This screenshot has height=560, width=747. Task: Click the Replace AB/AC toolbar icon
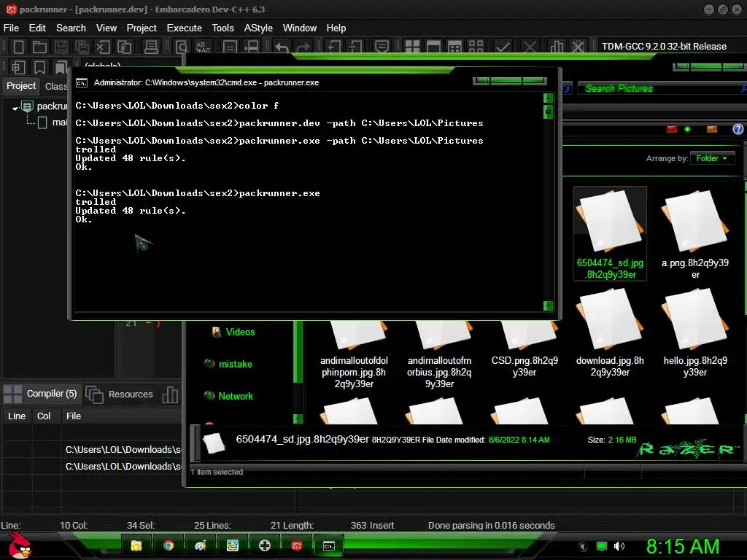point(204,47)
